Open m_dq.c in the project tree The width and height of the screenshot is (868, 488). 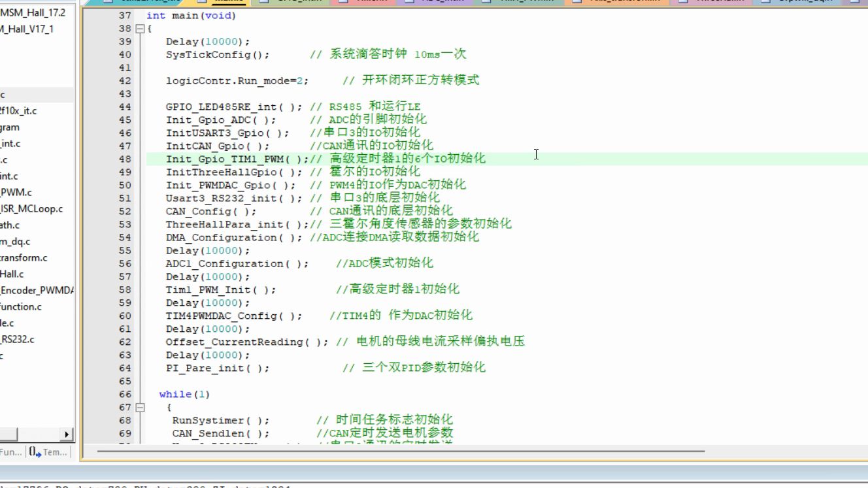[15, 242]
